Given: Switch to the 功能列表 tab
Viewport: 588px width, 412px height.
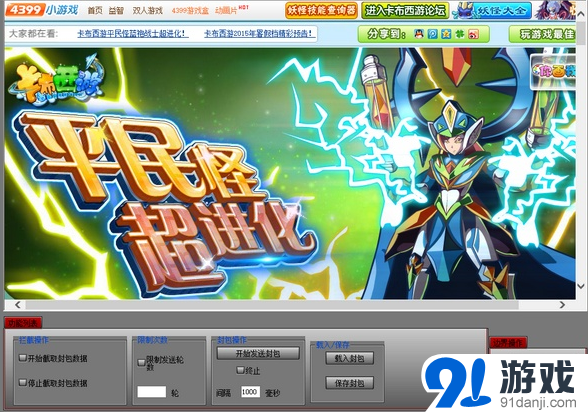Looking at the screenshot, I should 23,323.
